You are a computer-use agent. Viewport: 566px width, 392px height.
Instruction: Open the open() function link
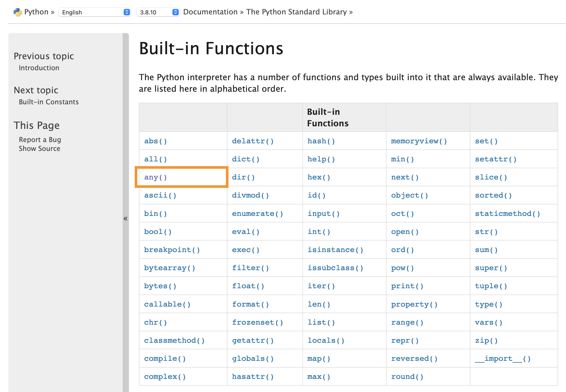(405, 232)
